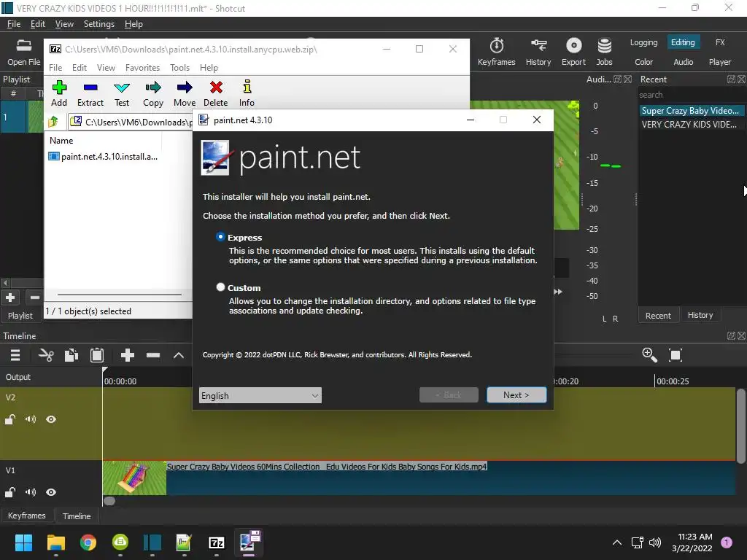Screen dimensions: 747x560
Task: Hide video track V2 with eye icon
Action: tap(51, 419)
